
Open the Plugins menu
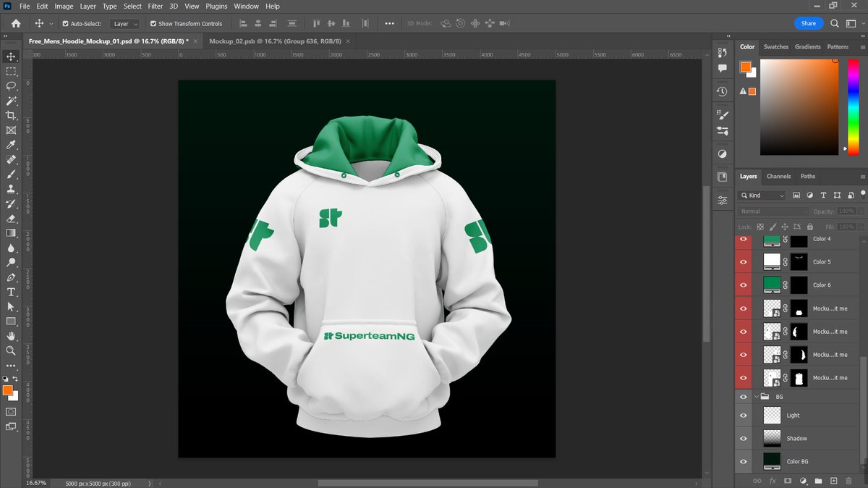216,6
